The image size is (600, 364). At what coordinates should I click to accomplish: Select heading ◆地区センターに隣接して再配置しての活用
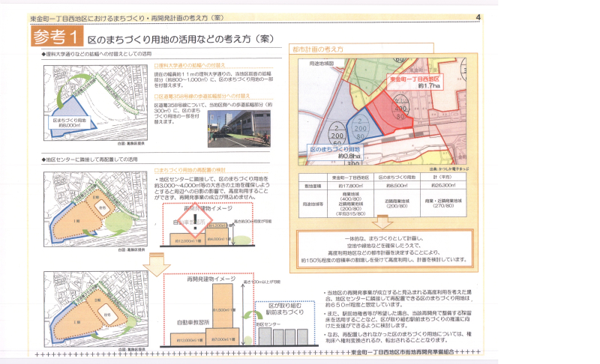(89, 160)
